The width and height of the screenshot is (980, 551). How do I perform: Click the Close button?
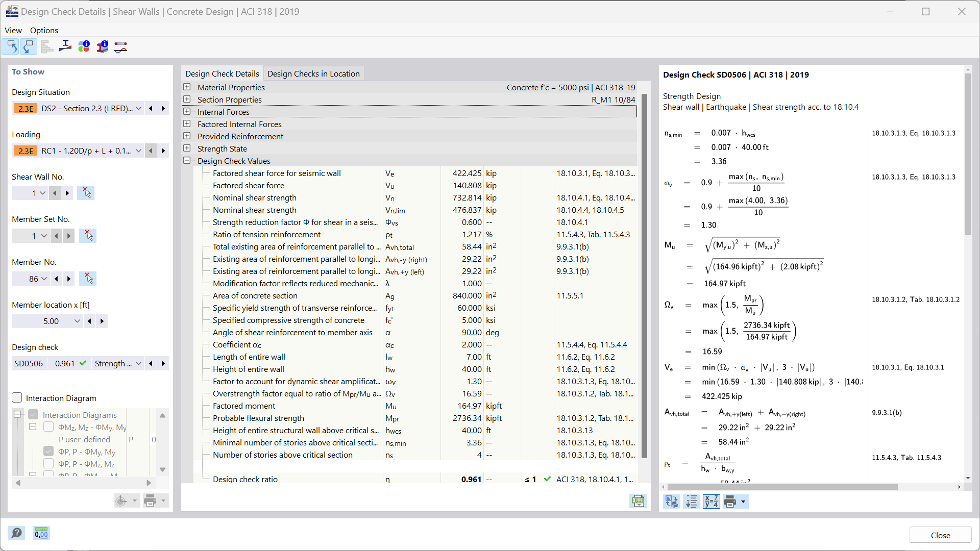pos(941,535)
